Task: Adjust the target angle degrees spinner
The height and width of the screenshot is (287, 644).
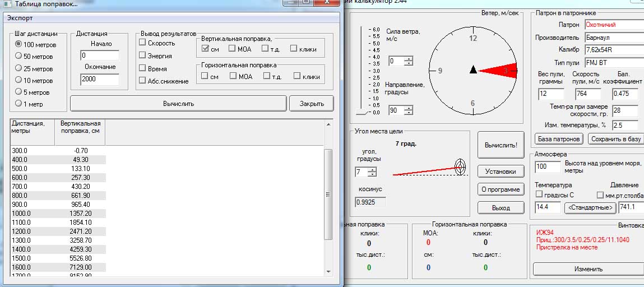Action: pos(372,172)
